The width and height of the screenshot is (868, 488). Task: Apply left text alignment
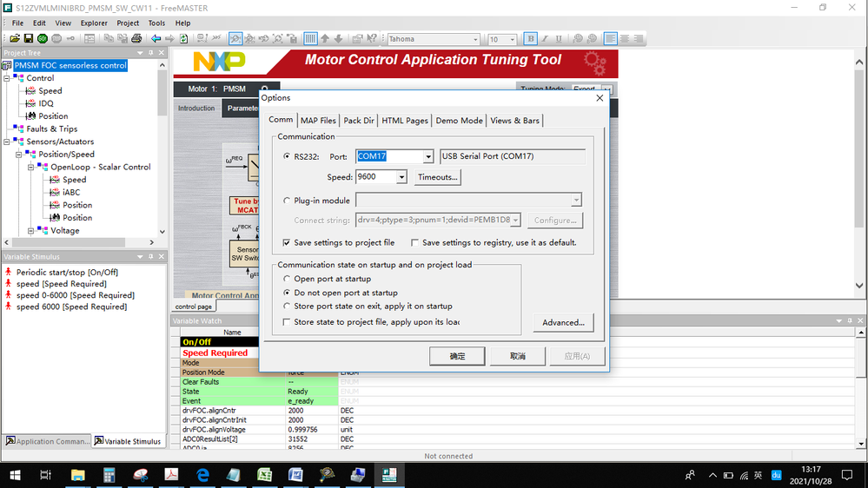coord(610,39)
